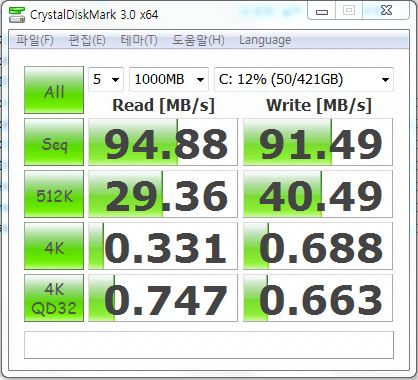Viewport: 418px width, 380px height.
Task: Open the 1000MB test size dropdown
Action: coord(169,79)
